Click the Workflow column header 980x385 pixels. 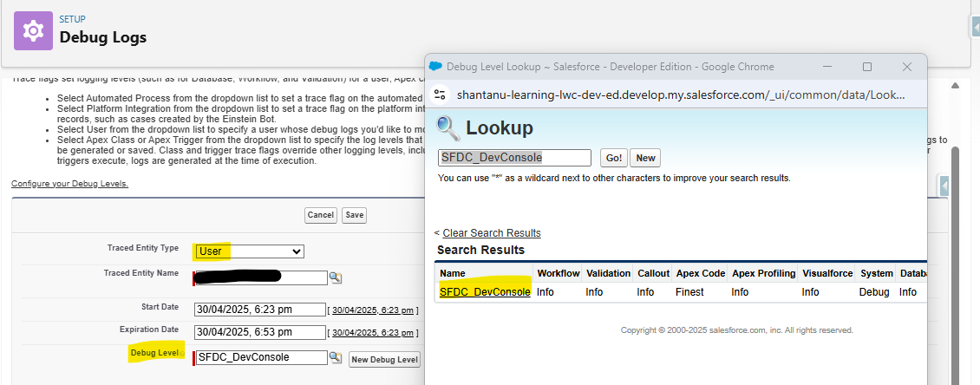point(559,273)
